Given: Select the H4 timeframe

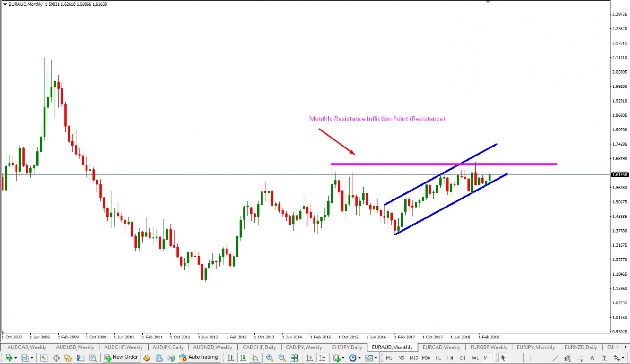Looking at the screenshot, I should (450, 358).
